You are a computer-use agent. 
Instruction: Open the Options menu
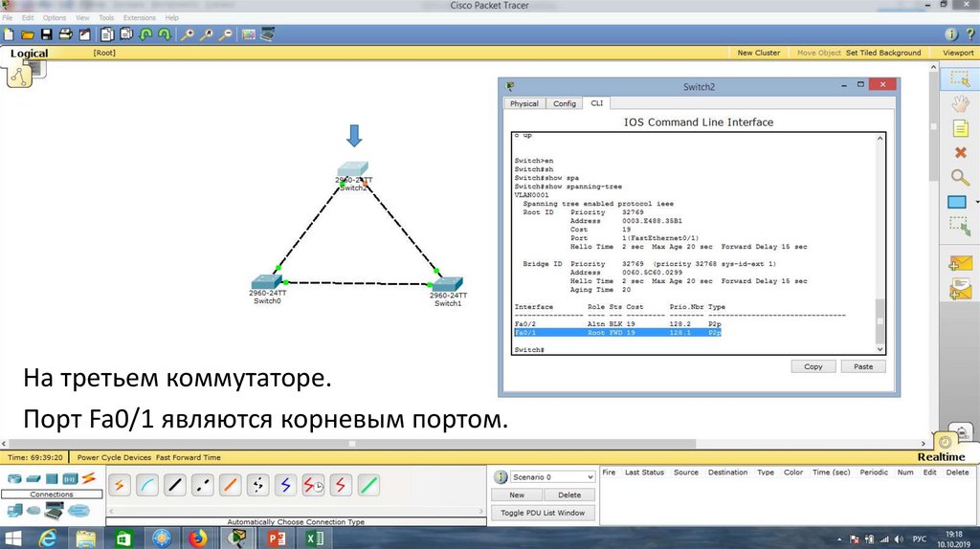54,17
